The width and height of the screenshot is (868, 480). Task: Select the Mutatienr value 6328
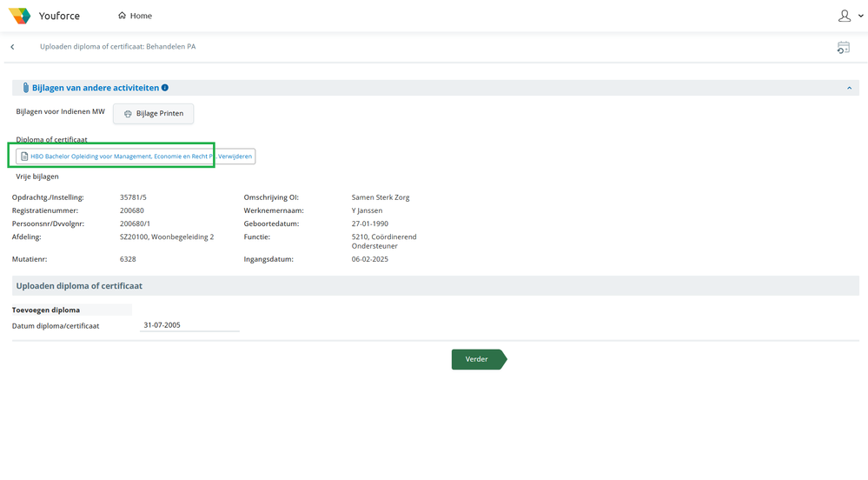(128, 259)
